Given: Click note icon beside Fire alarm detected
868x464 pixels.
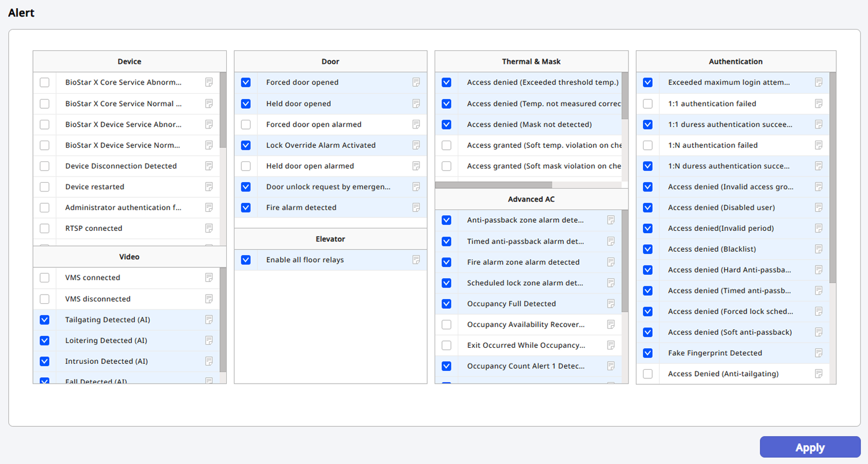Looking at the screenshot, I should click(x=416, y=208).
